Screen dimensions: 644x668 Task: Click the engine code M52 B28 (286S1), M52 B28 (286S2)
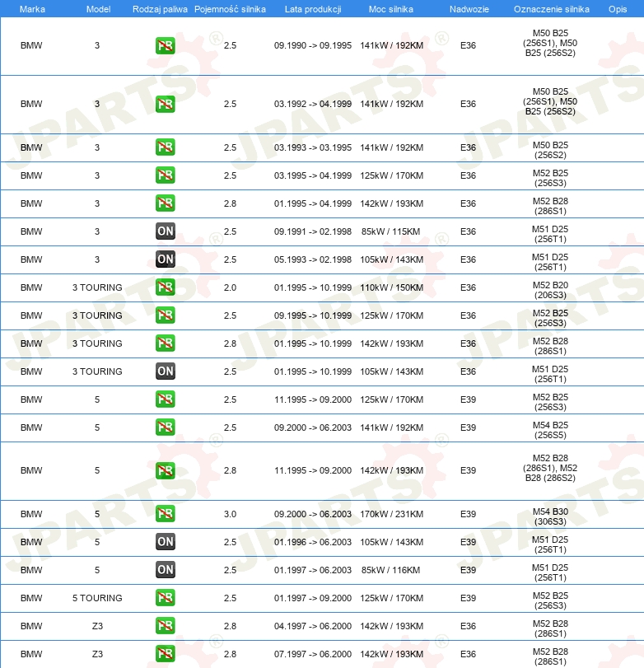click(x=550, y=468)
